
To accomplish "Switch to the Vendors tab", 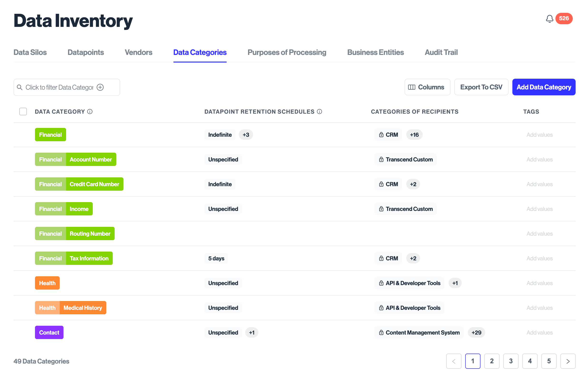I will click(x=138, y=52).
